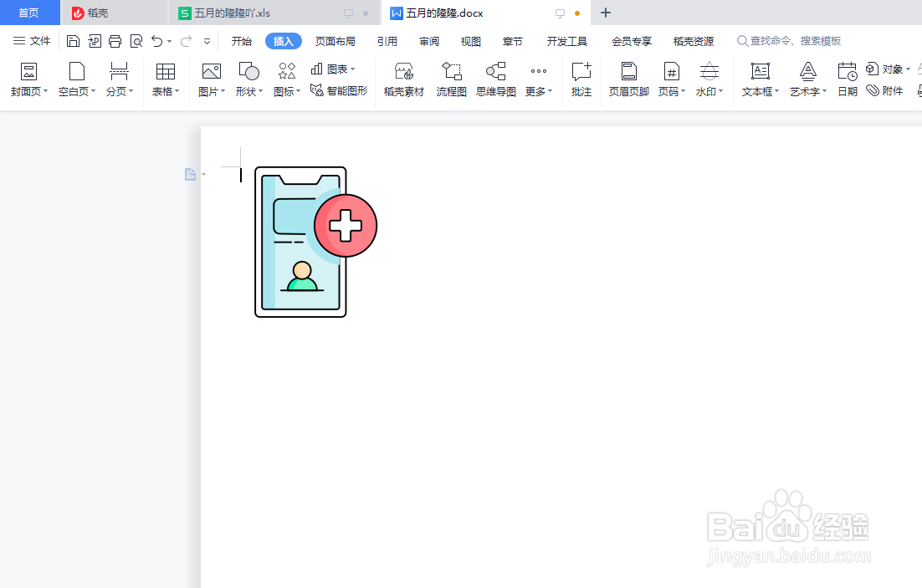Viewport: 922px width, 588px height.
Task: Open the 文件 (File) menu
Action: pyautogui.click(x=38, y=40)
